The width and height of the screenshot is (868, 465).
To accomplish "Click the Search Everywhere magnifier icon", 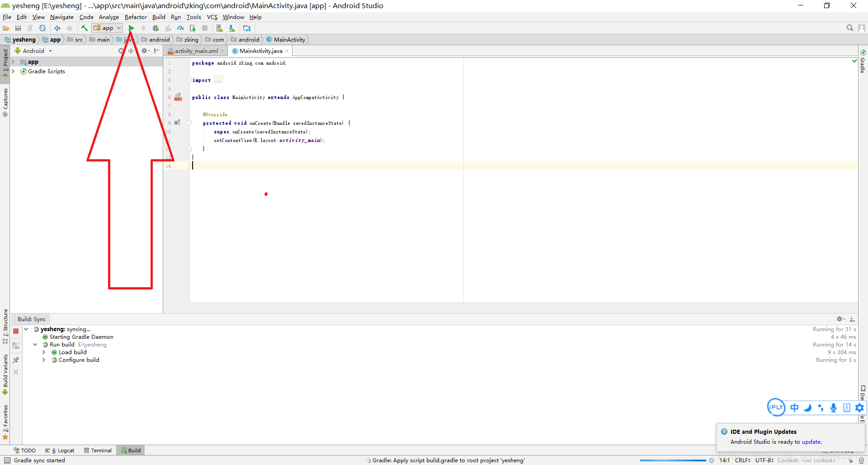I will 850,28.
